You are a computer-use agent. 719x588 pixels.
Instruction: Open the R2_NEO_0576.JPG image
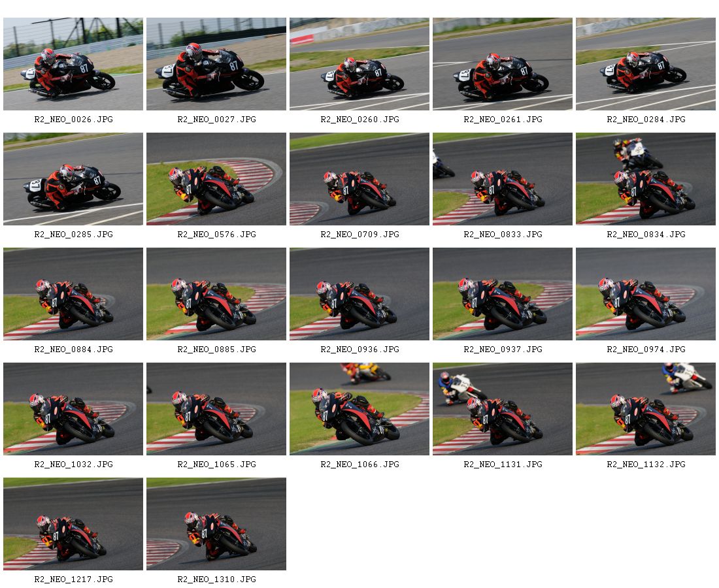(216, 179)
